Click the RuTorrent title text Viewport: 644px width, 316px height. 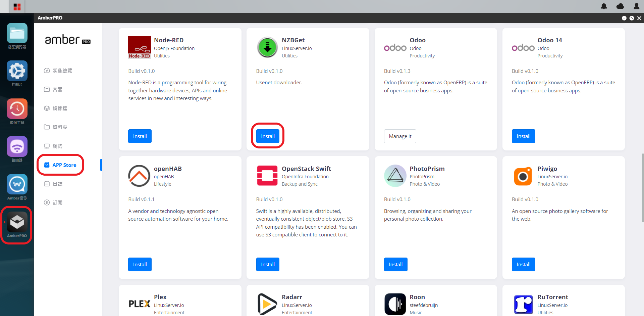pyautogui.click(x=553, y=297)
